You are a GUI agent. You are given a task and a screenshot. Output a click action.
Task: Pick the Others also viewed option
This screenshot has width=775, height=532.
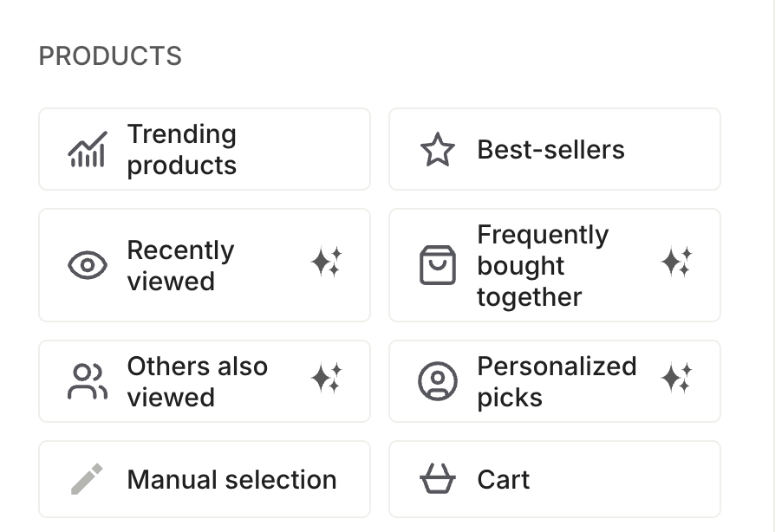coord(205,381)
